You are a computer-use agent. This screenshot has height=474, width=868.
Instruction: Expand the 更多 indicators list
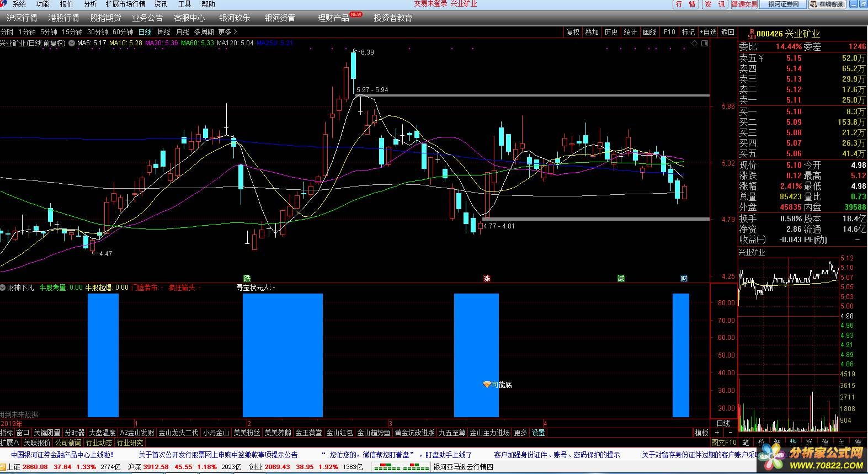click(520, 433)
